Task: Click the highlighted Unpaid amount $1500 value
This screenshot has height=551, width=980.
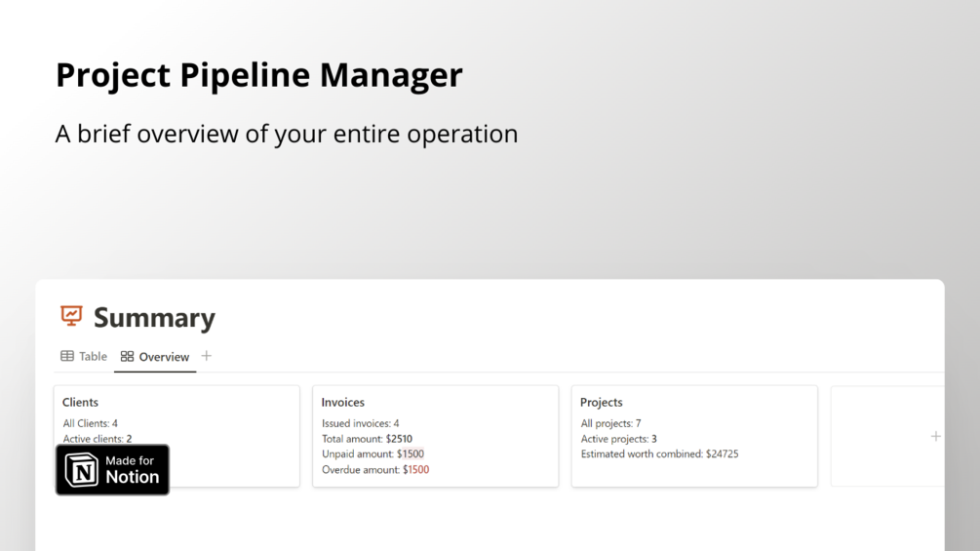Action: coord(411,454)
